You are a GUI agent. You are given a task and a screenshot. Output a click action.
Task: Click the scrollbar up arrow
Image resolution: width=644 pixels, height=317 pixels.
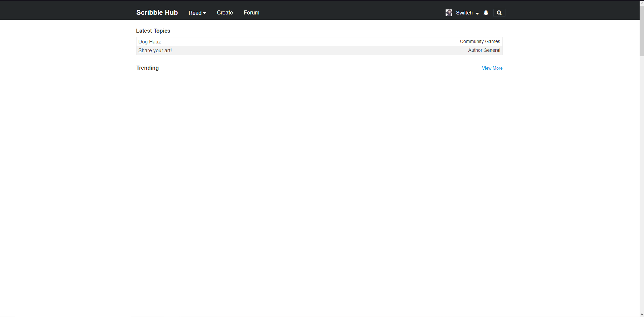point(642,3)
